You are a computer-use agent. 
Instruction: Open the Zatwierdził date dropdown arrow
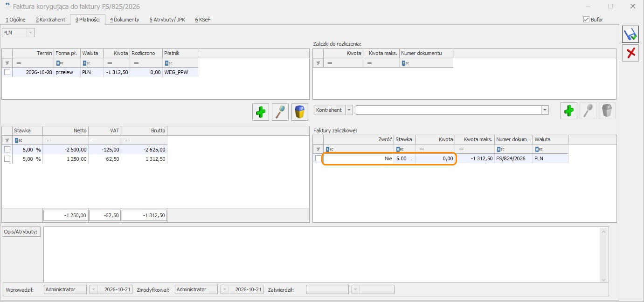[355, 289]
